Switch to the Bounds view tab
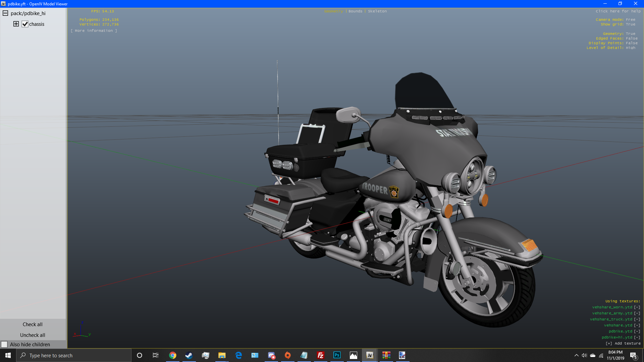The image size is (644, 362). pos(355,11)
